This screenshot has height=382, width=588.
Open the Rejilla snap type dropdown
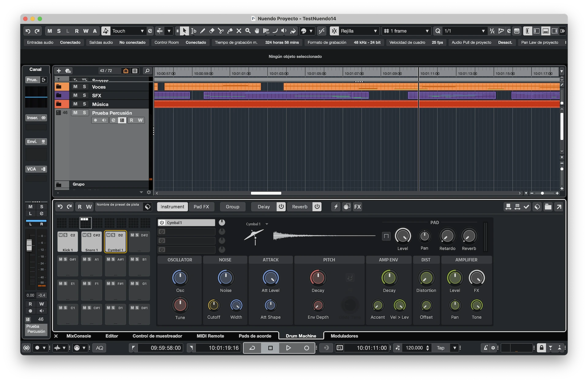point(375,31)
